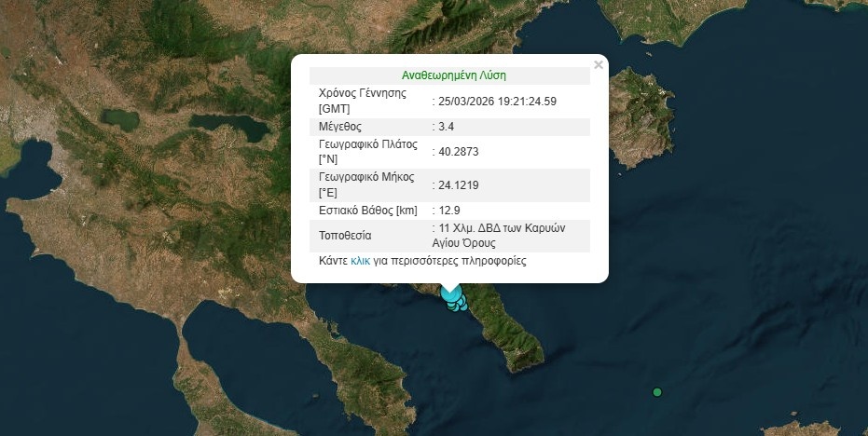Screen dimensions: 868x436
Task: Click the 'Εστιακό Βάθος [km]' label
Action: click(368, 211)
